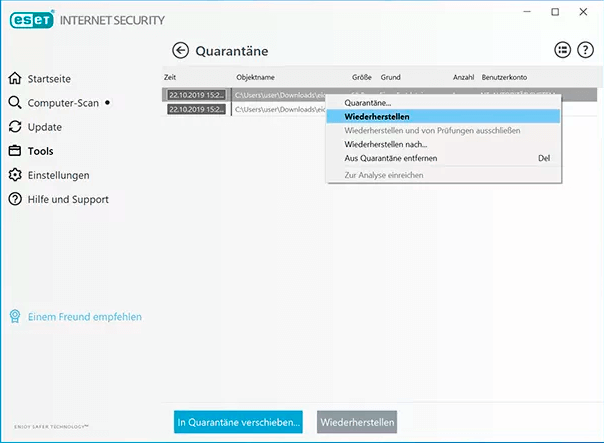Sort by the Benutzerkonto column header
This screenshot has height=443, width=604.
point(504,77)
